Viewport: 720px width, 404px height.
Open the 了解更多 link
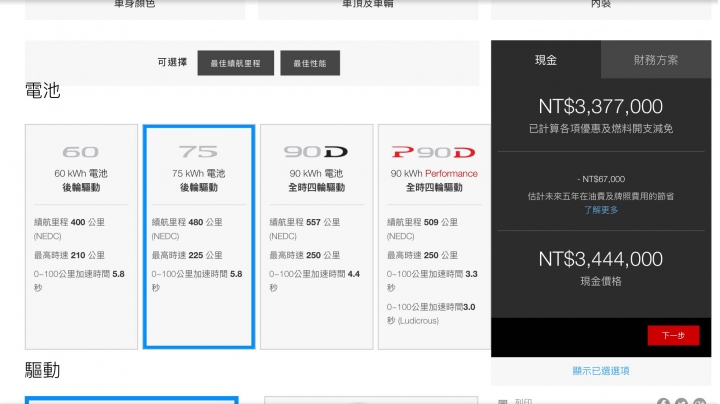point(601,210)
